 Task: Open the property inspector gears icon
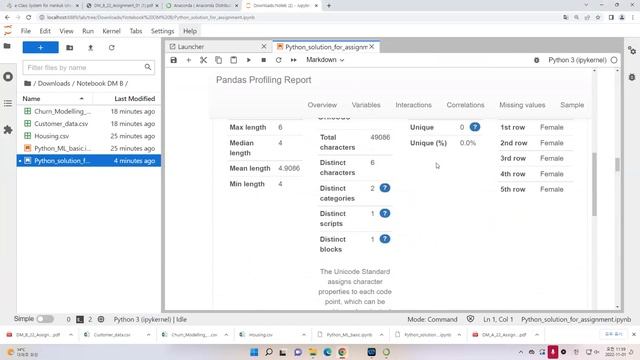pyautogui.click(x=632, y=51)
